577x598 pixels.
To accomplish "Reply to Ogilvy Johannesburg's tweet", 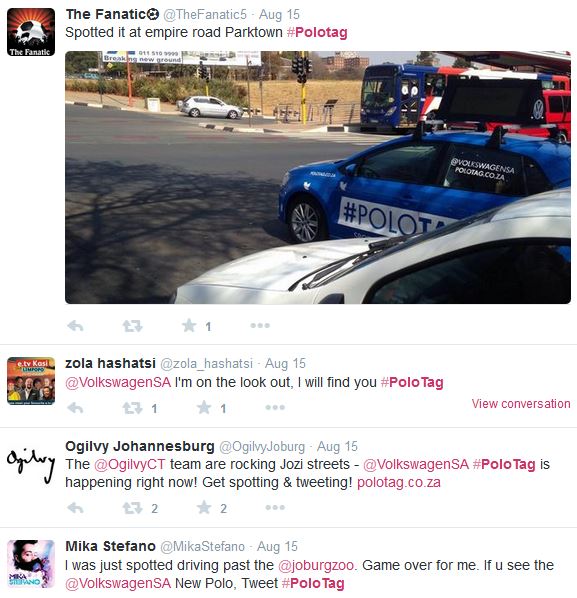I will click(x=75, y=508).
